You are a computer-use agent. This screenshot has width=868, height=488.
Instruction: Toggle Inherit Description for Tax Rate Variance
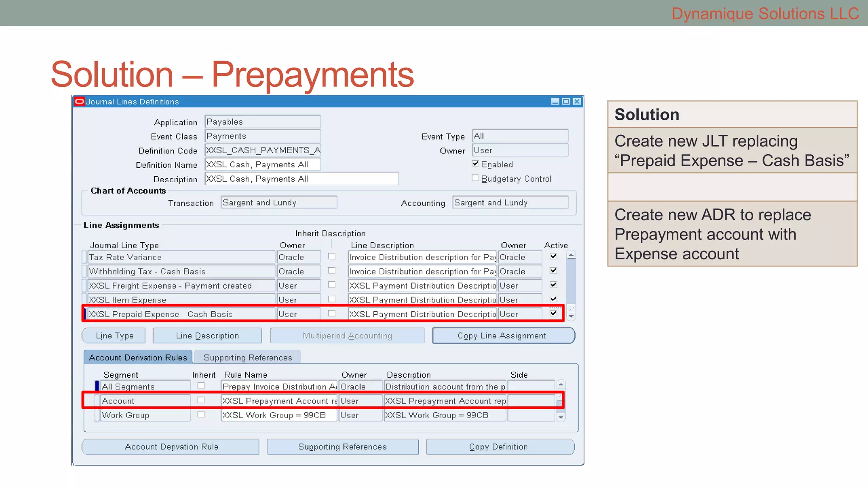[x=332, y=256]
